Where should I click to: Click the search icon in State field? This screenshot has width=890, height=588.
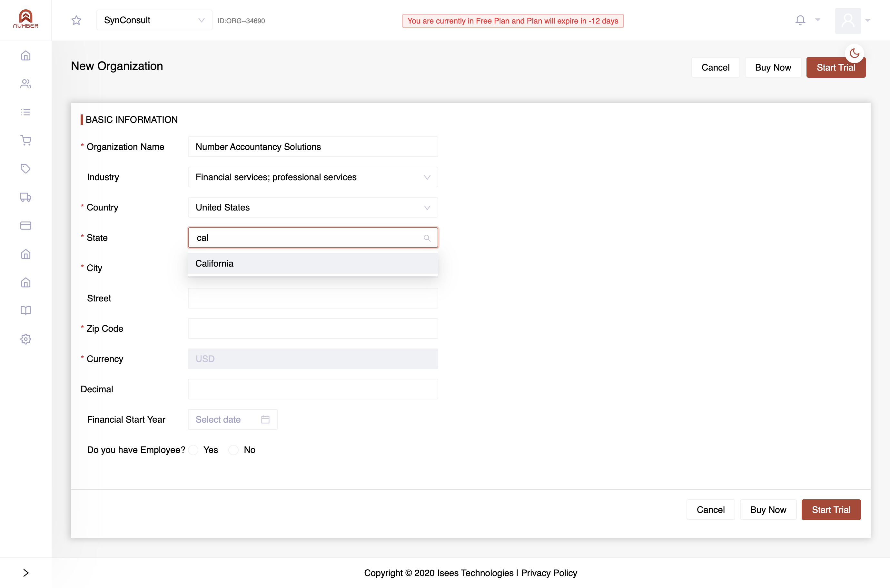[427, 238]
